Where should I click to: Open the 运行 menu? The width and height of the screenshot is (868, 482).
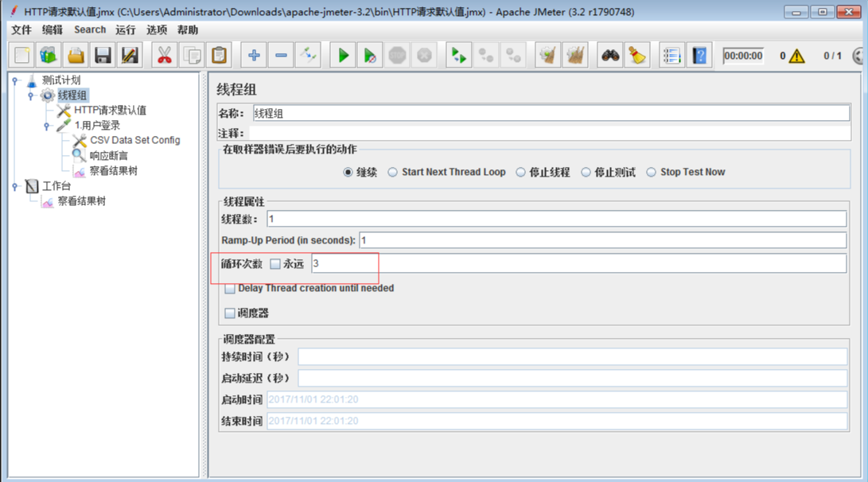(x=125, y=29)
